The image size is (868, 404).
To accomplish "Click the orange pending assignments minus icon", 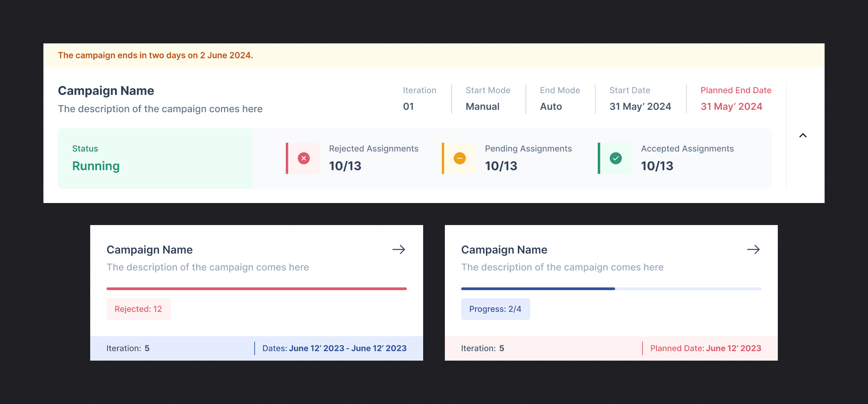I will (460, 158).
